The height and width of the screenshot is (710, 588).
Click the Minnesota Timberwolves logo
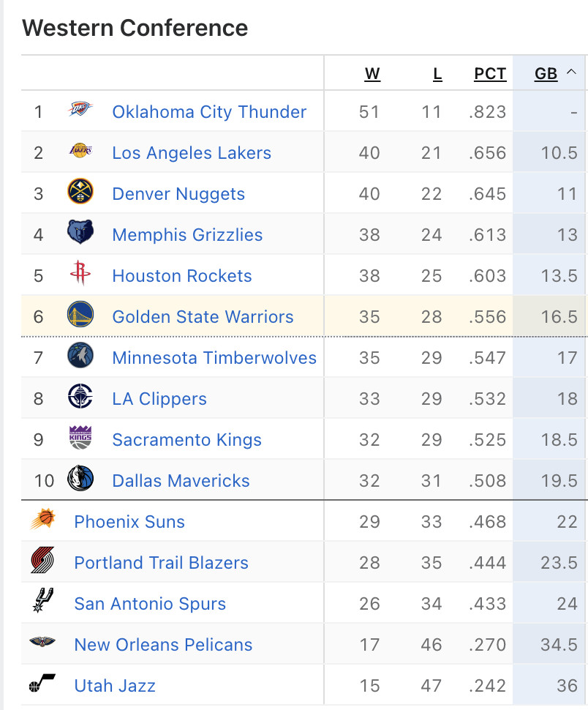coord(80,355)
